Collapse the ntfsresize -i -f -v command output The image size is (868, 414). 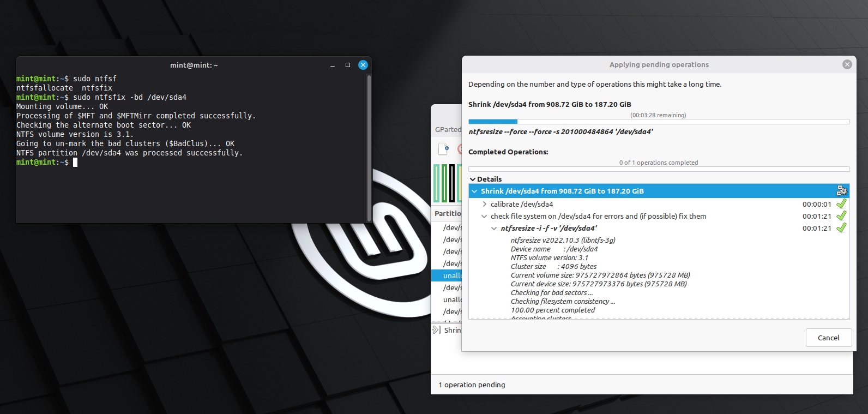click(x=494, y=229)
